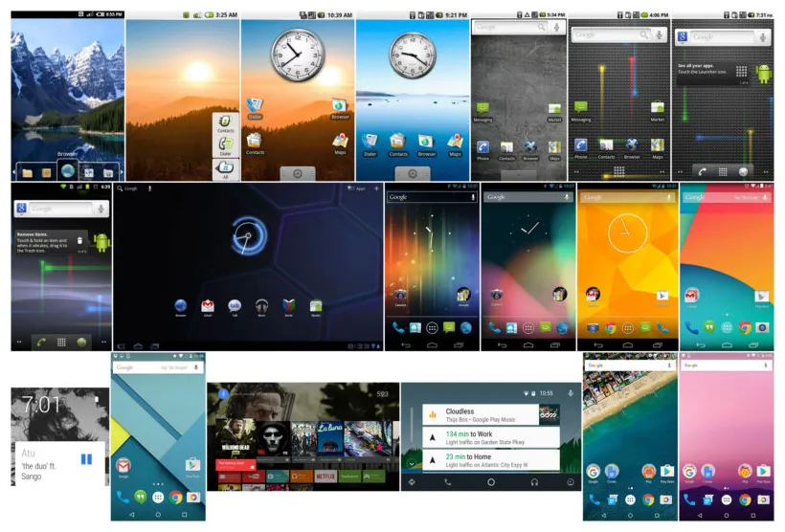
Task: Tap back triangle on teal diagonal-stripe wallpaper screen
Action: (132, 514)
